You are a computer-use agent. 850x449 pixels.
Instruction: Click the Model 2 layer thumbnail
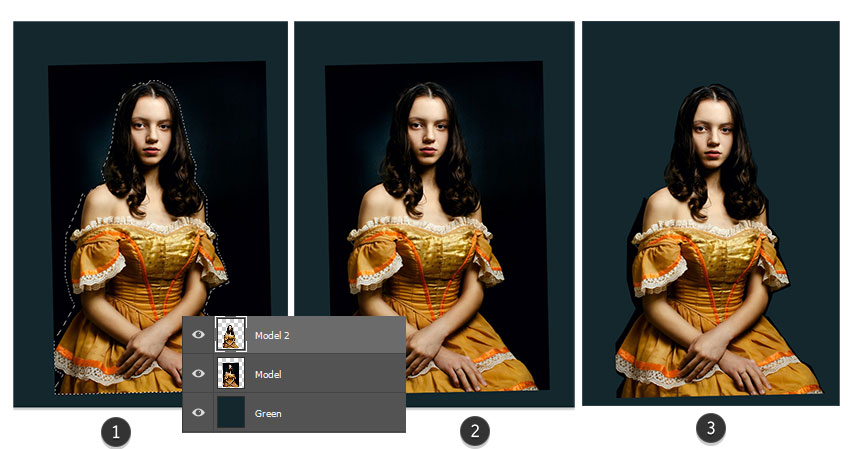[230, 335]
